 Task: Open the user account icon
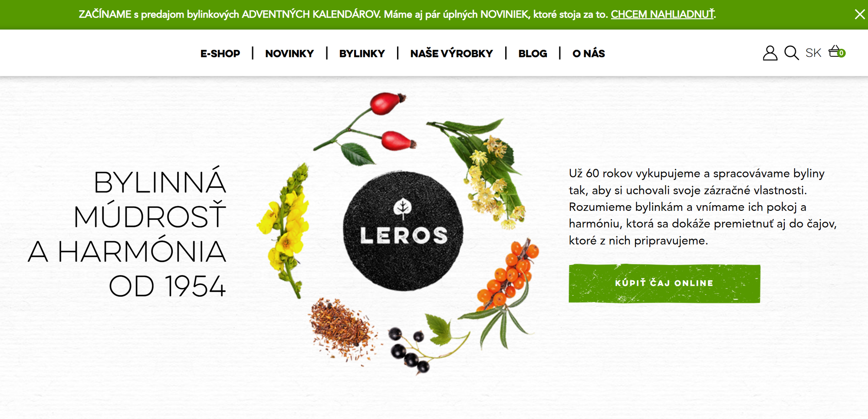coord(770,53)
